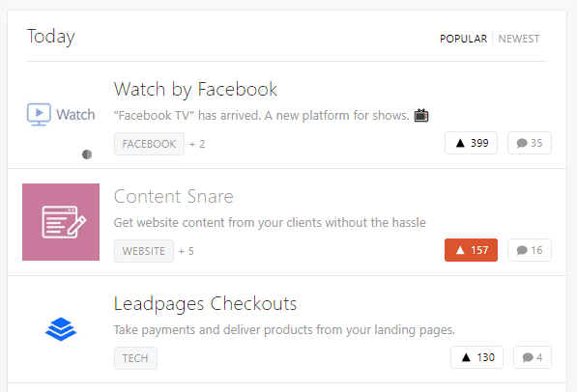Open Leadpages Checkouts' 4 comments
The width and height of the screenshot is (577, 392).
click(533, 357)
